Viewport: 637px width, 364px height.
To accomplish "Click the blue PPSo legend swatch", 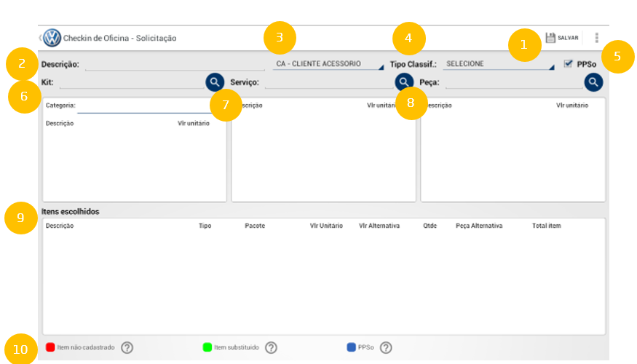I will 352,347.
